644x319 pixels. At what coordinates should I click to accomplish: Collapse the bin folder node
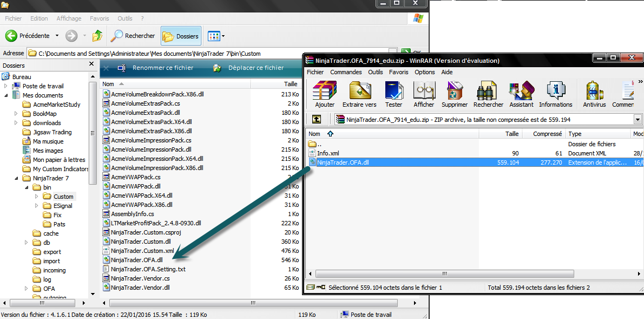pos(27,187)
